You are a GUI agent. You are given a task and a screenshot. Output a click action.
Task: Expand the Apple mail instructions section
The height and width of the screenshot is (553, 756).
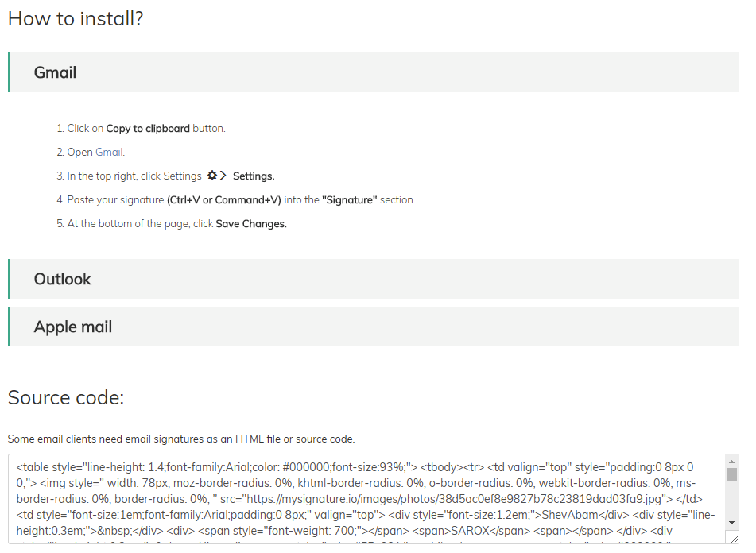coord(374,327)
